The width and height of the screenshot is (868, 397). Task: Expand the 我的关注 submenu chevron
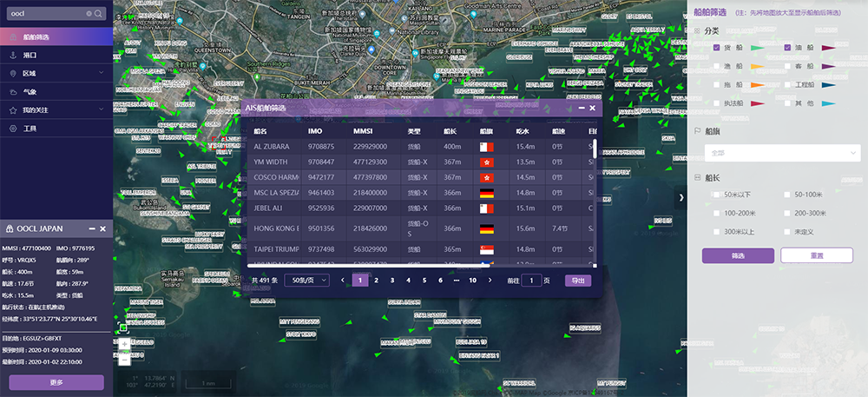[x=102, y=109]
